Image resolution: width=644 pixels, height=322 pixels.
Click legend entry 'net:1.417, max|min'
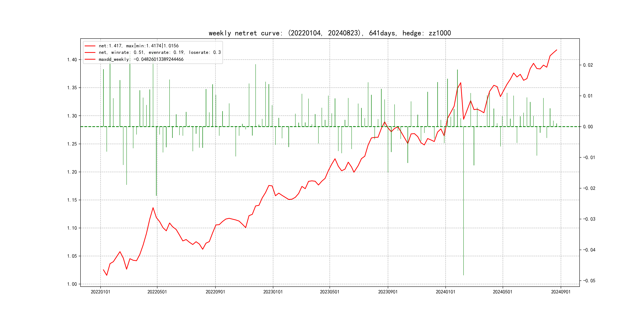coord(139,46)
